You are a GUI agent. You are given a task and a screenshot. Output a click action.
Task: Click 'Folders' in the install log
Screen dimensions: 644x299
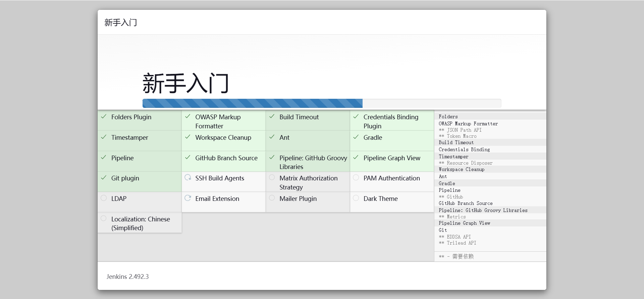click(448, 117)
